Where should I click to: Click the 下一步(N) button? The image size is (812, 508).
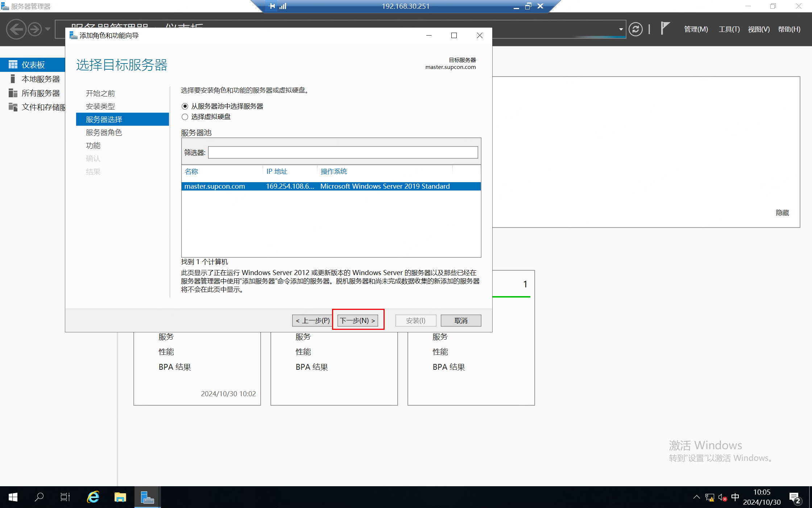pos(357,320)
